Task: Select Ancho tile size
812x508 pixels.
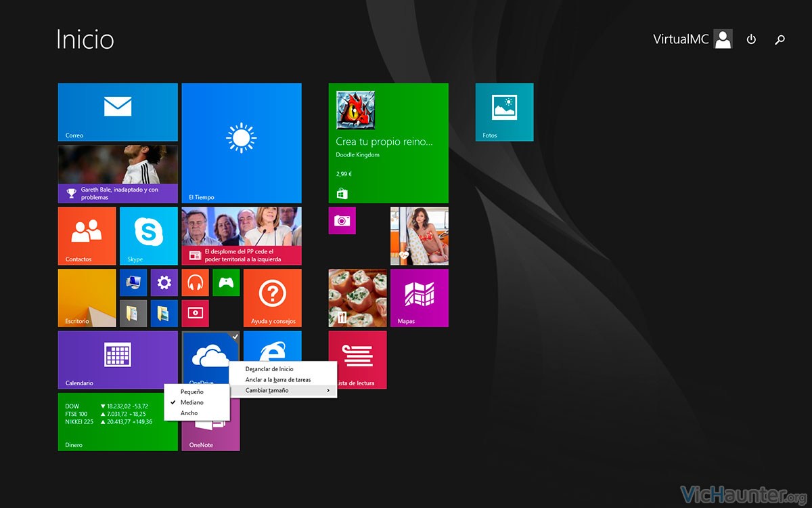Action: pyautogui.click(x=198, y=413)
